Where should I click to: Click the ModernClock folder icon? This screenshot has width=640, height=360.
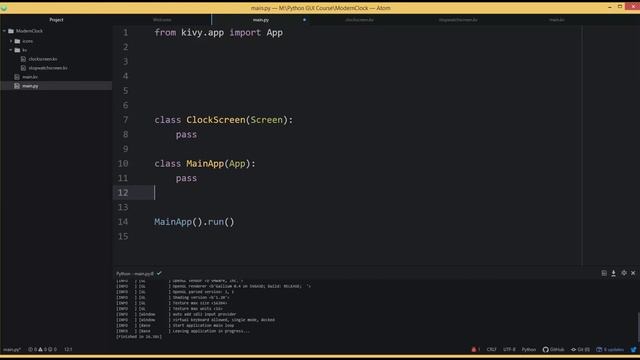pos(11,31)
